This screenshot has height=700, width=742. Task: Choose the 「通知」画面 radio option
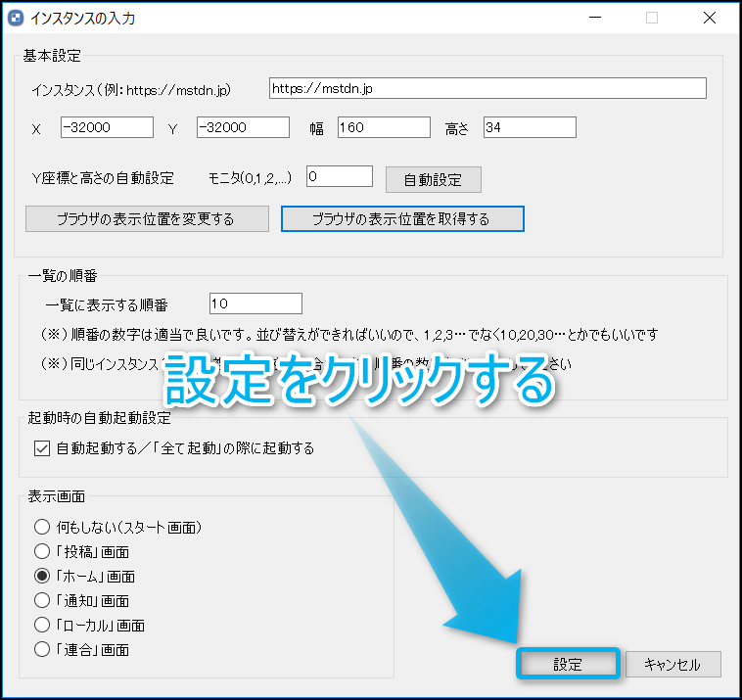pyautogui.click(x=42, y=600)
